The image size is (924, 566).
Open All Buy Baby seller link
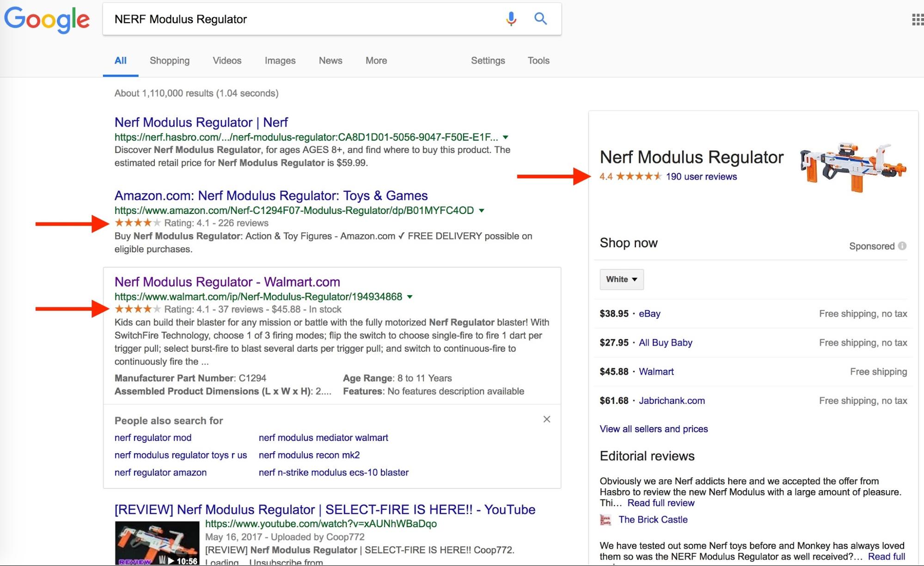coord(666,343)
